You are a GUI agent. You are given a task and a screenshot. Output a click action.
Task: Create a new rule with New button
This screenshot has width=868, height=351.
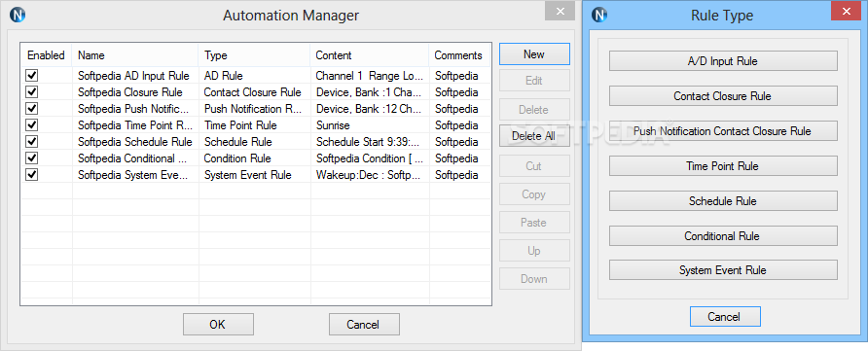coord(534,54)
